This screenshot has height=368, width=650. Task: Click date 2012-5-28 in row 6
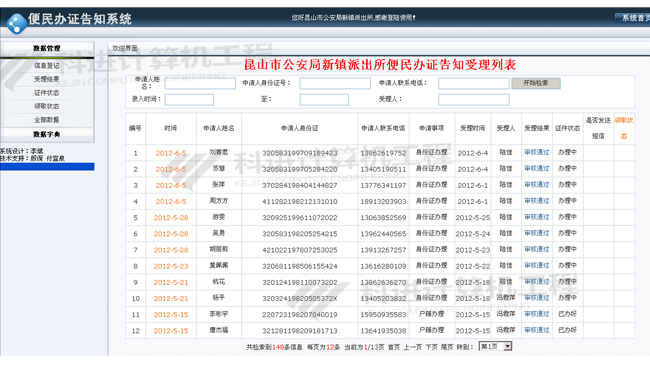[171, 234]
